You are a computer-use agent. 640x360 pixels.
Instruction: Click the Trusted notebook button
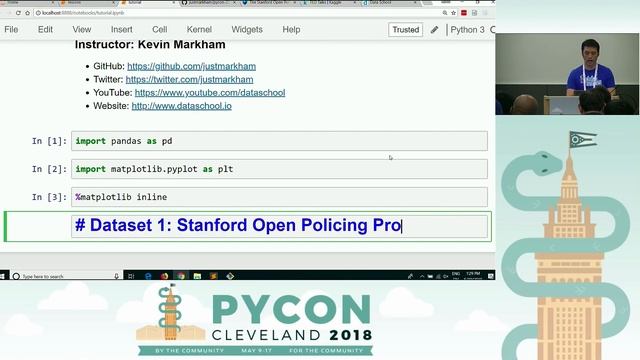405,30
